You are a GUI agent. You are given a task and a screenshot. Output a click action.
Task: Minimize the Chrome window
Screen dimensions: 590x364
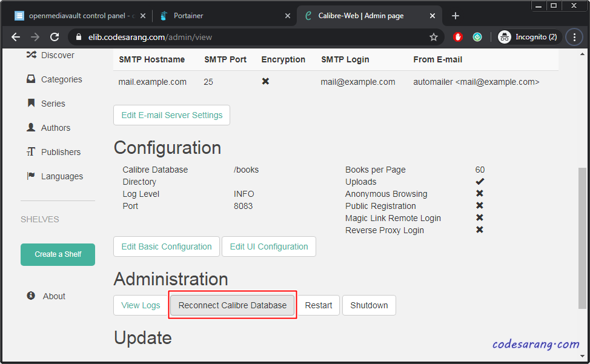pyautogui.click(x=539, y=5)
